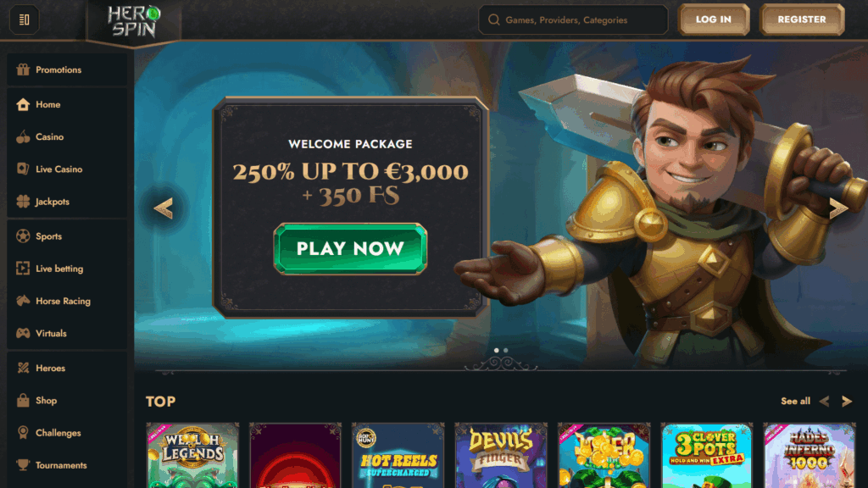Collapse the sidebar menu toggle icon
Image resolution: width=868 pixels, height=488 pixels.
tap(24, 20)
